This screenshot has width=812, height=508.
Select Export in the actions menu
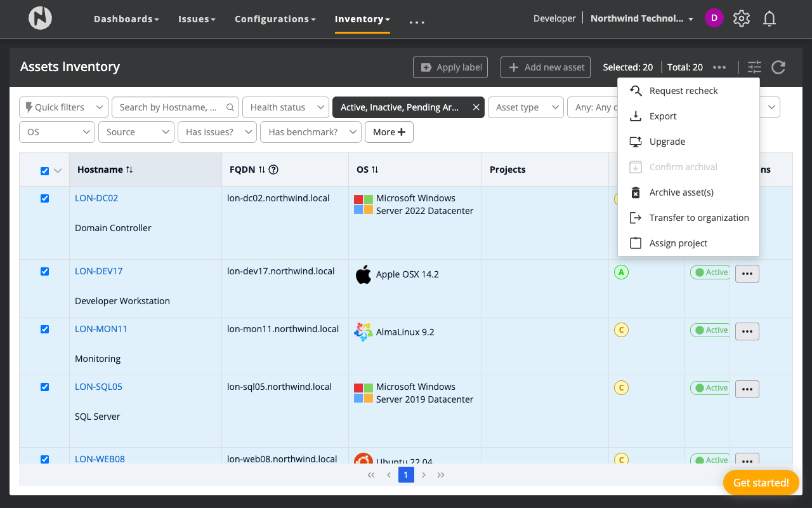(x=688, y=116)
